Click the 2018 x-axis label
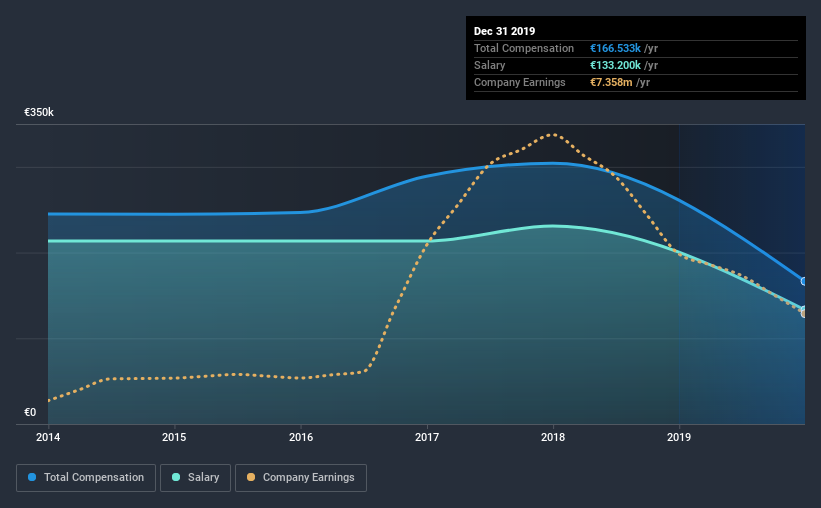The width and height of the screenshot is (821, 508). pyautogui.click(x=553, y=437)
